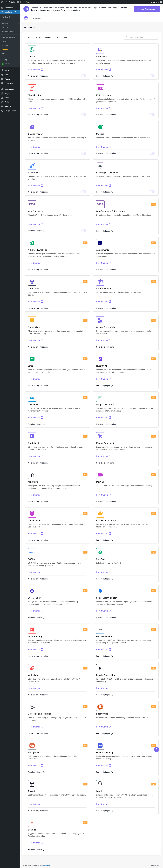Click the Multi Instructor add-on icon
This screenshot has width=163, height=868.
pyautogui.click(x=100, y=88)
